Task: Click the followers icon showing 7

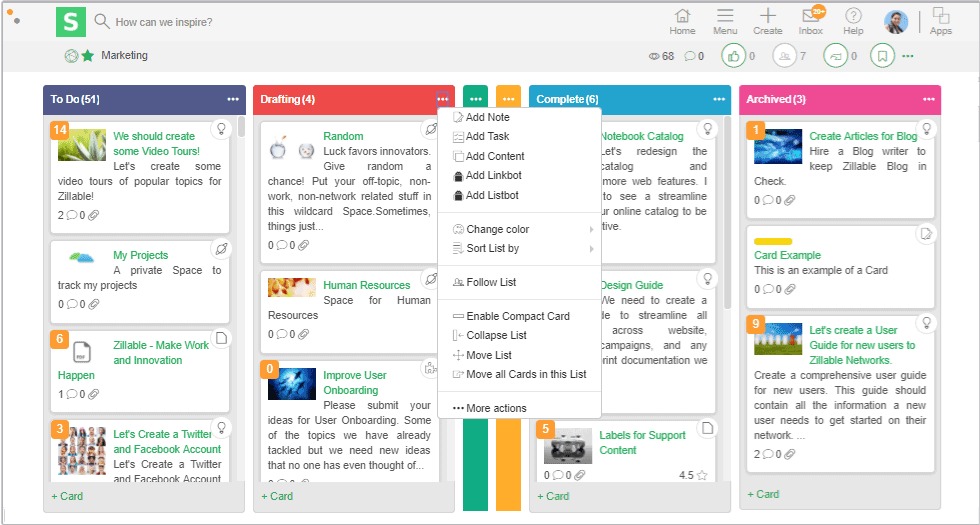Action: [784, 56]
